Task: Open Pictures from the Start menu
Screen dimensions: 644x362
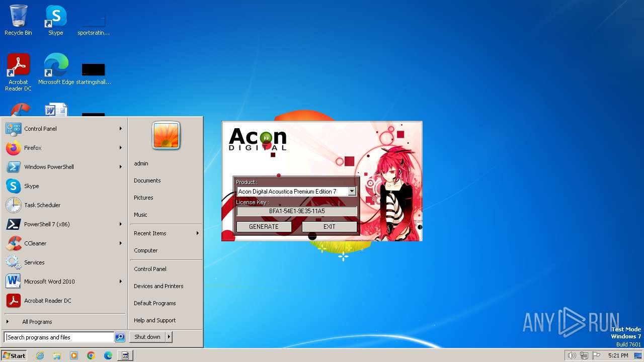Action: 166,198
